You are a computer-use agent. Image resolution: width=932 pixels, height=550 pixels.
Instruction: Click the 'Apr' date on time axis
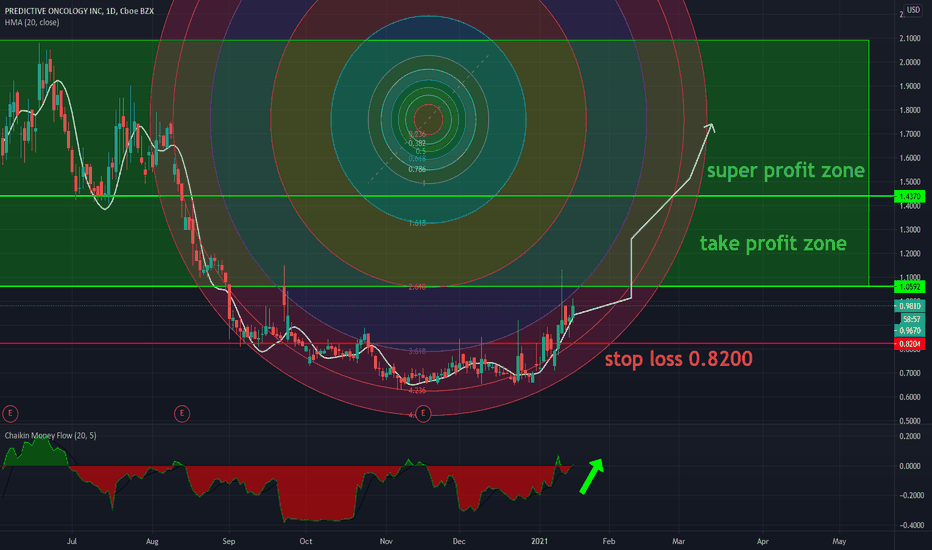[763, 541]
